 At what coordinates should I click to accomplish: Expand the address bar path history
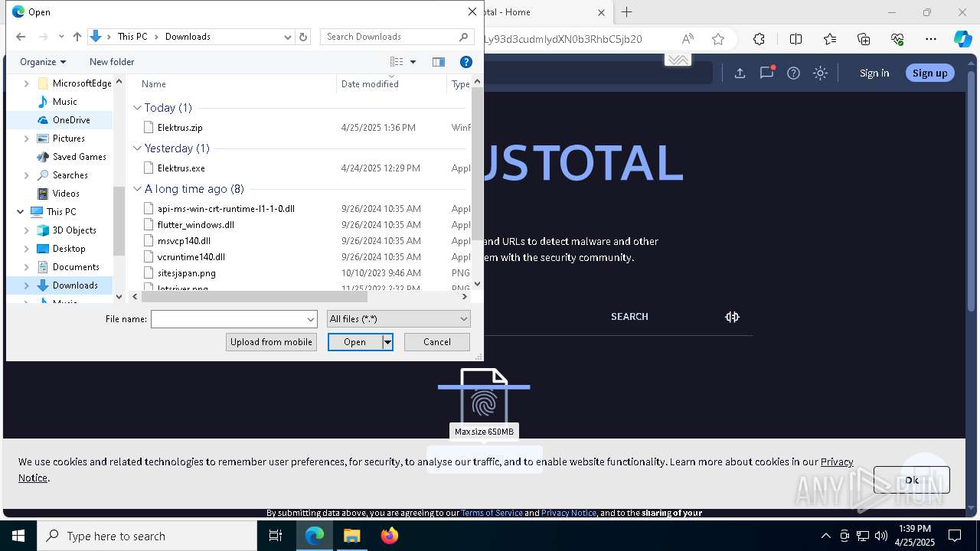point(287,37)
